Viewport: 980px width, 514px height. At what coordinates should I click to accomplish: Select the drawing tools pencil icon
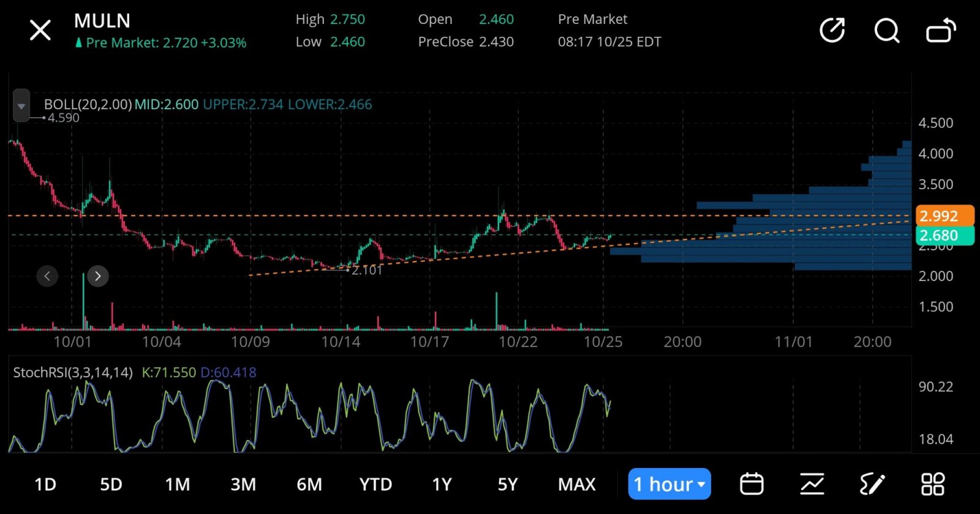(872, 484)
